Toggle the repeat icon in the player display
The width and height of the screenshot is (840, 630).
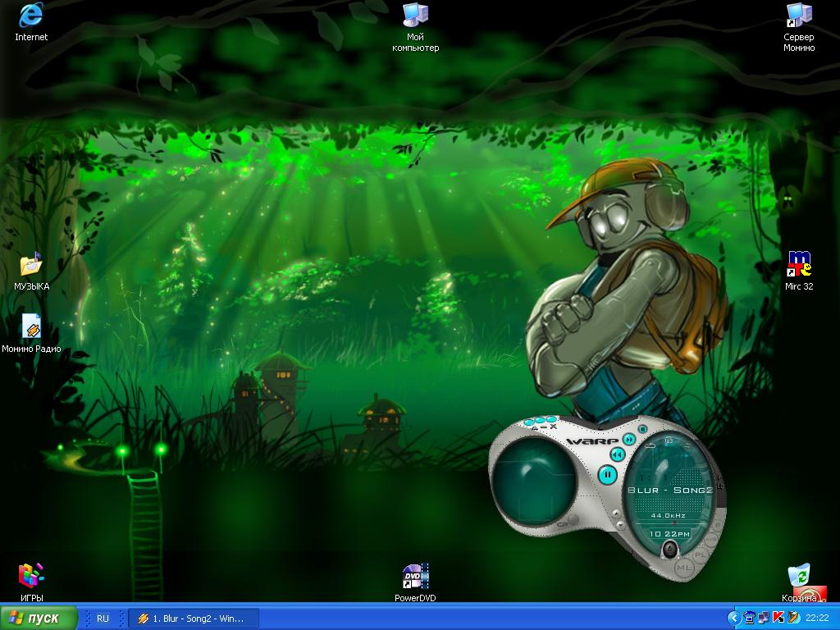(x=650, y=445)
